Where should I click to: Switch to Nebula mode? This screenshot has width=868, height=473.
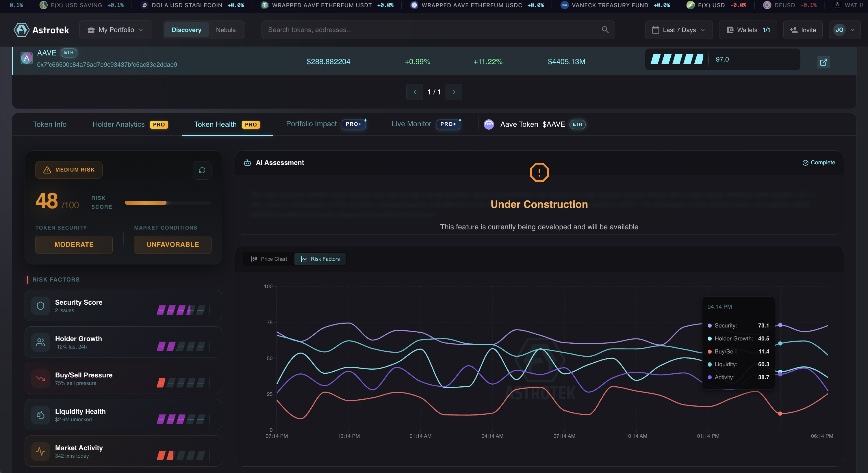pos(225,30)
